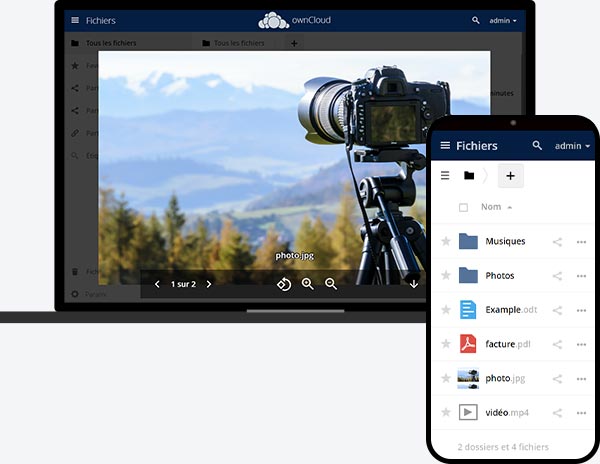Expand the admin dropdown on the phone
Viewport: 600px width, 464px height.
pos(572,146)
